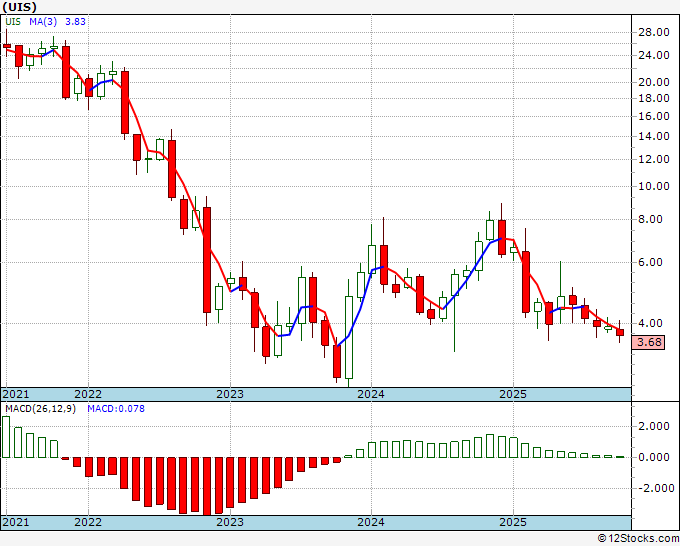Click the UIS legend label
The height and width of the screenshot is (546, 680).
(x=13, y=22)
